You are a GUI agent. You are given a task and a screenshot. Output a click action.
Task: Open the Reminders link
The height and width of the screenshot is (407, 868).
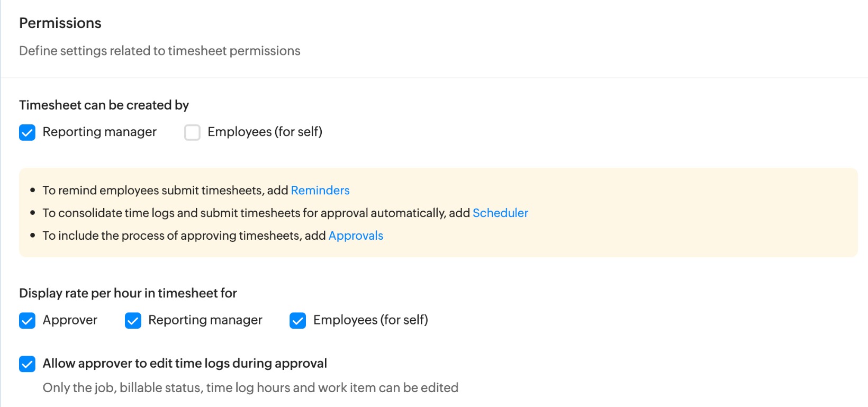coord(320,191)
